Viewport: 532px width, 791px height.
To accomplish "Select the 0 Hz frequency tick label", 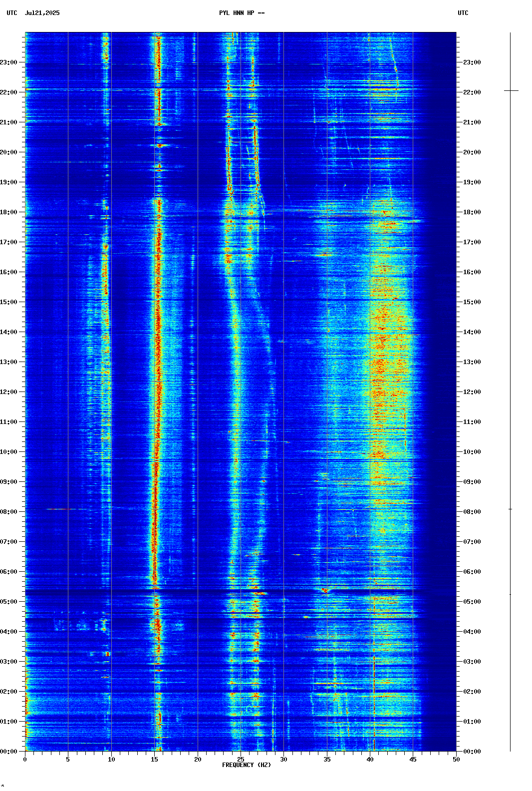I will pyautogui.click(x=25, y=760).
